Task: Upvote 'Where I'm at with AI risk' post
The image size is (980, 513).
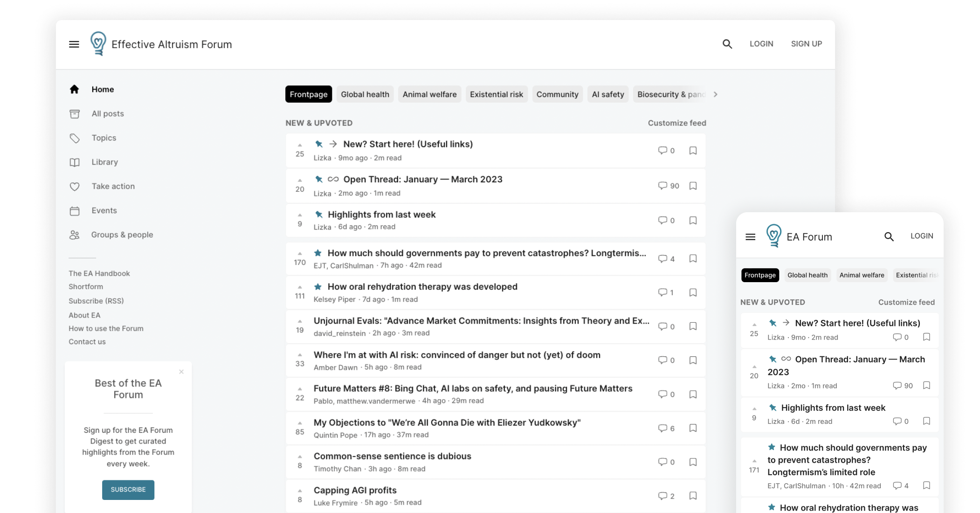Action: (x=299, y=356)
